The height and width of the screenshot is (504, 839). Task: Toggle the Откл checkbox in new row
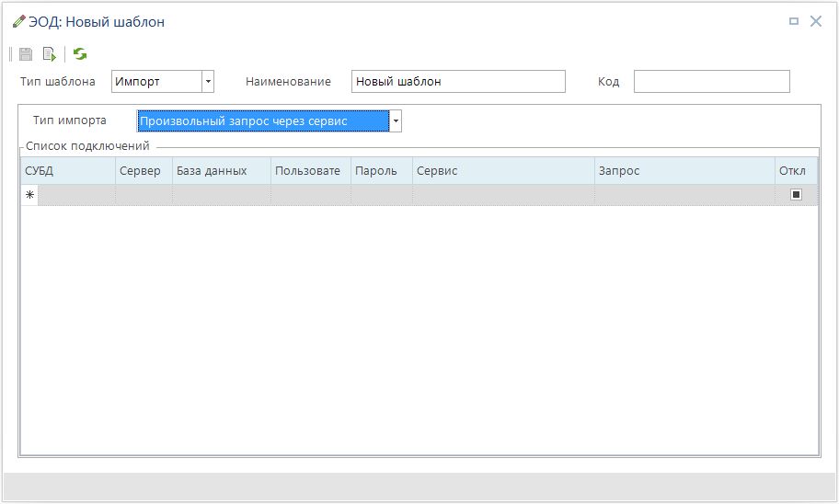point(796,195)
